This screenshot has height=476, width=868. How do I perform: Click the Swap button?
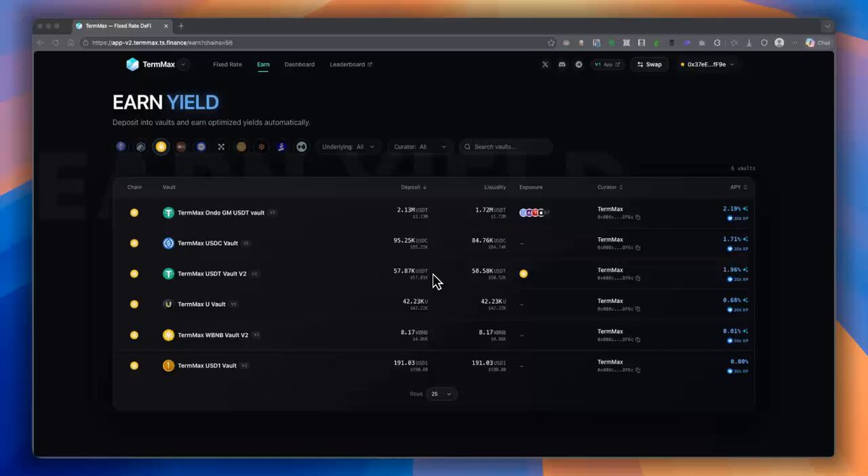click(x=649, y=64)
